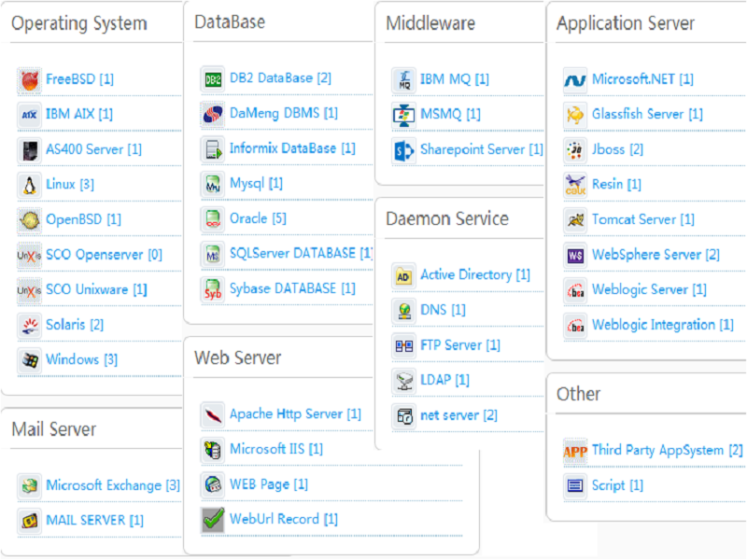The width and height of the screenshot is (747, 560).
Task: Click the DB2 DataBase icon
Action: [213, 79]
